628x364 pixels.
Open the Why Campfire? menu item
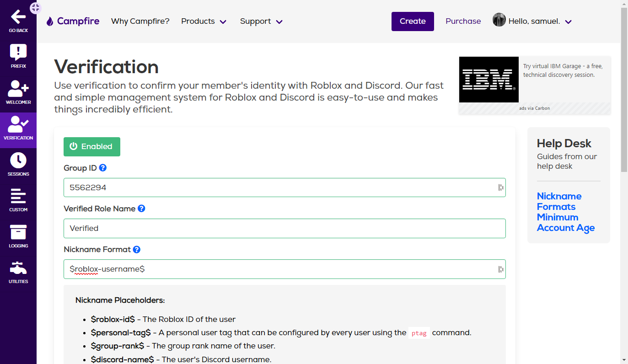(x=140, y=21)
